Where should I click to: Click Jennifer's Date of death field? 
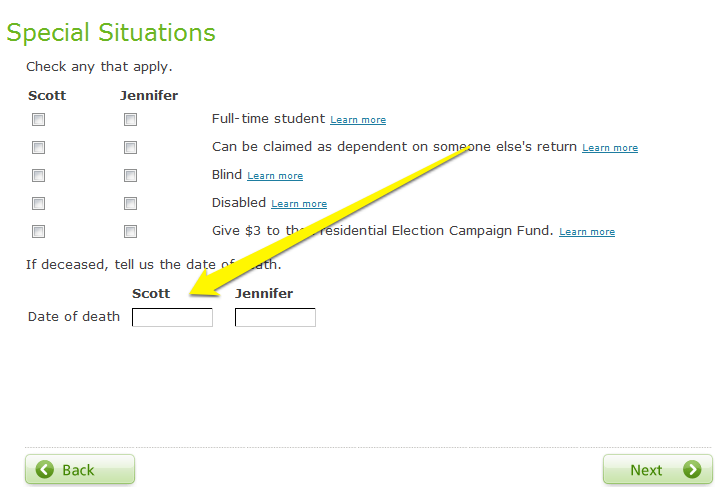(275, 318)
